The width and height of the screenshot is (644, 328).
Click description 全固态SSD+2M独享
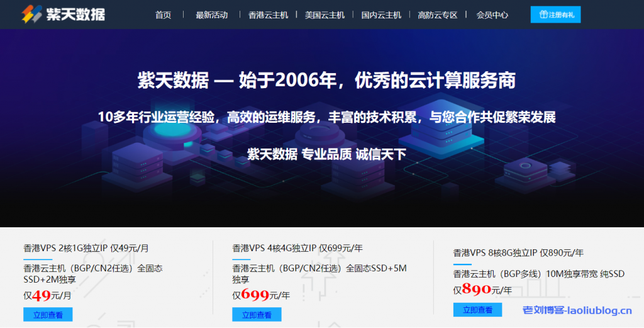93,274
